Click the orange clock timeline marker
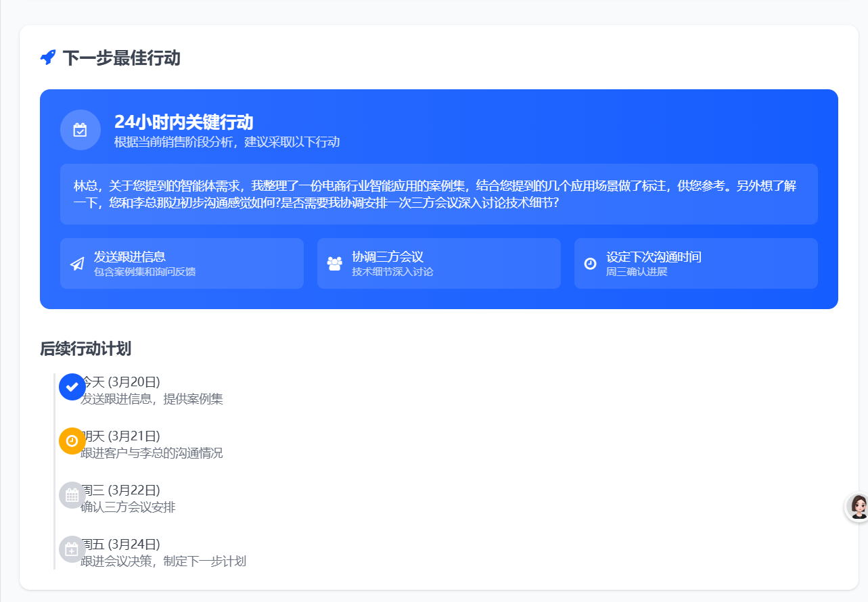The width and height of the screenshot is (868, 602). pyautogui.click(x=72, y=441)
